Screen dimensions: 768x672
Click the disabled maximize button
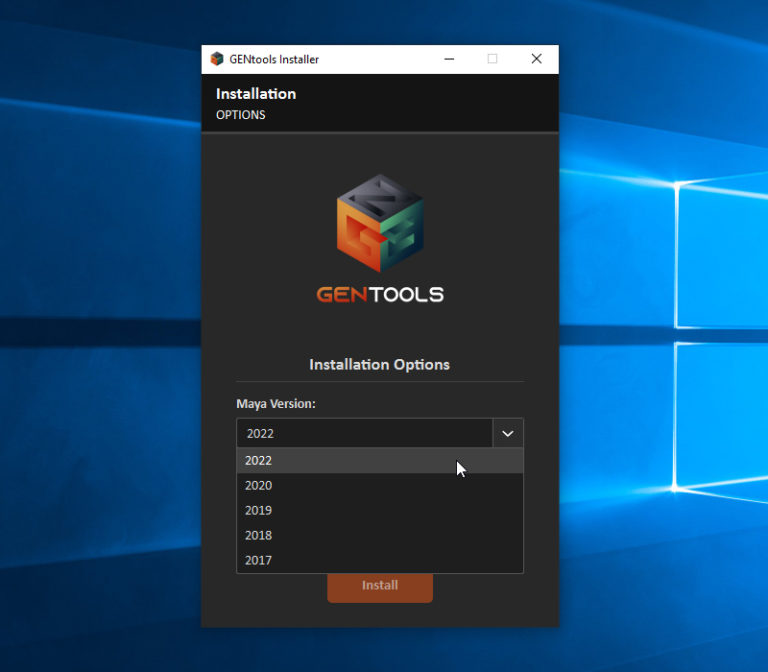(x=492, y=59)
